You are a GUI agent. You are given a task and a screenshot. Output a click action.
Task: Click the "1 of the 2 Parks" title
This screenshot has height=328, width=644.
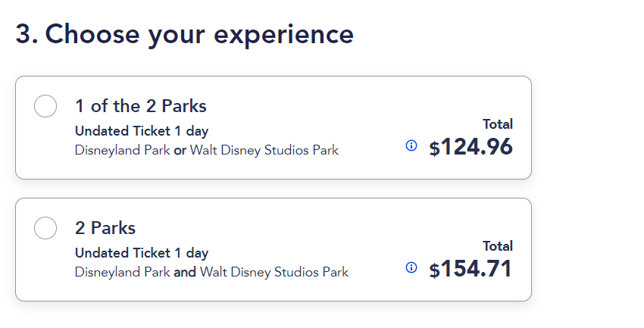141,106
